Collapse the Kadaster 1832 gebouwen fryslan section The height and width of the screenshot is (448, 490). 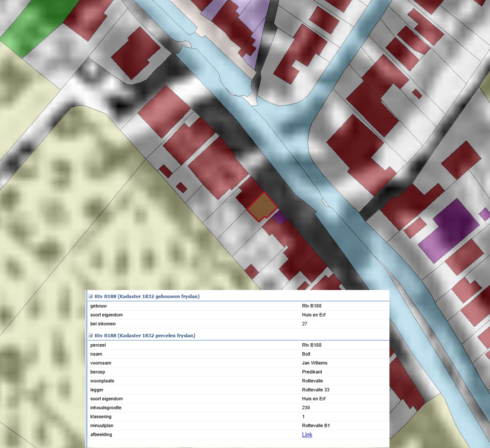(90, 296)
